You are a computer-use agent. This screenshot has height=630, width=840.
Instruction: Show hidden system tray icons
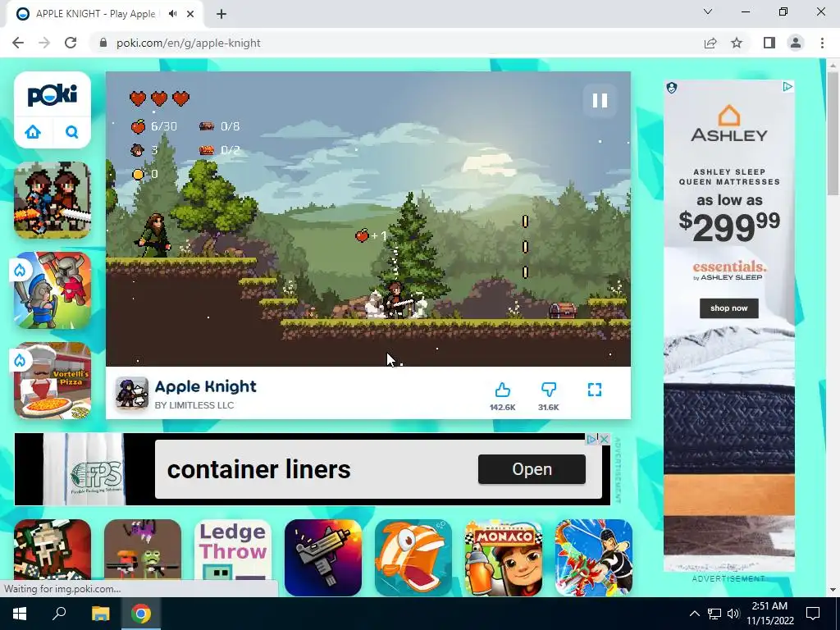click(694, 614)
